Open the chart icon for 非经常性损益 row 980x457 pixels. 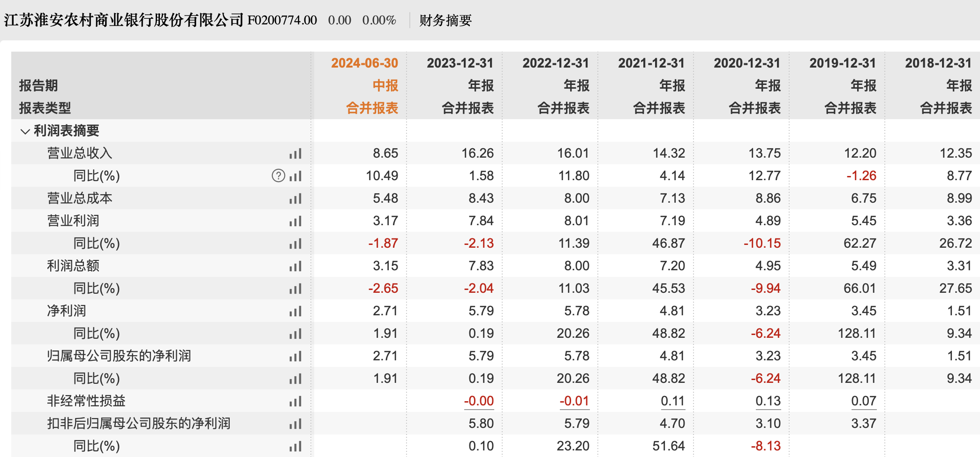click(295, 402)
